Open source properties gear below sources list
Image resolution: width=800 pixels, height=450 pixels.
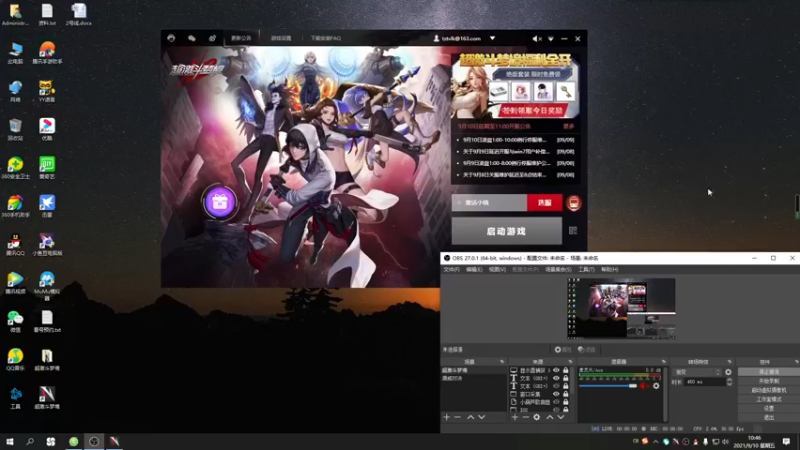click(x=537, y=417)
